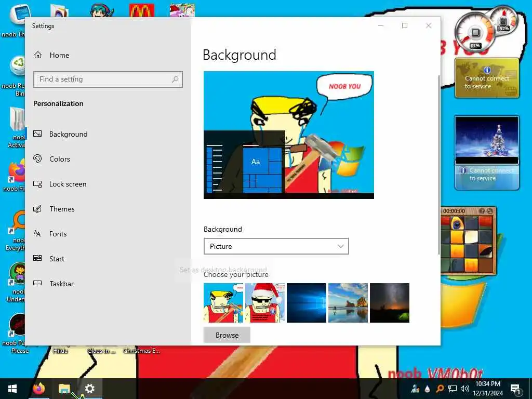Open the notification action center icon
The image size is (532, 399).
(x=515, y=389)
